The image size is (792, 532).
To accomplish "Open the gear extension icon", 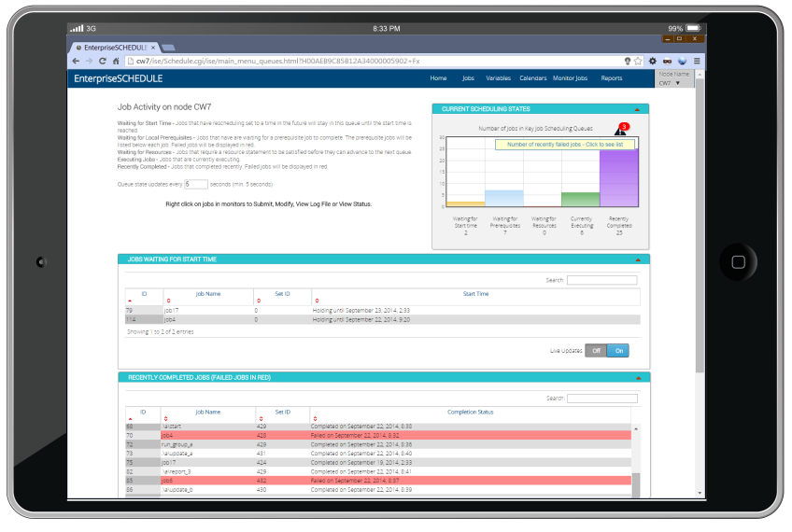I will (x=653, y=61).
